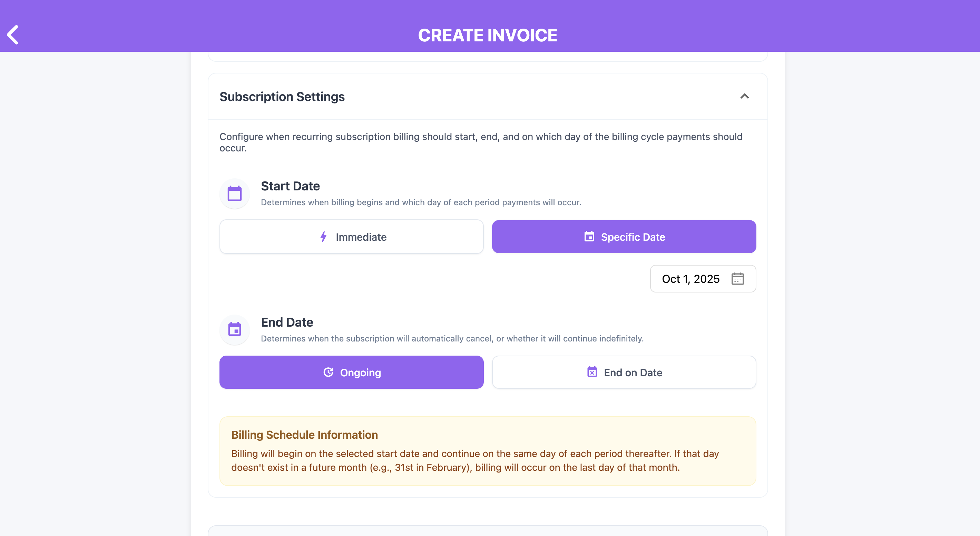Screen dimensions: 980x536
Task: Click the back arrow in header
Action: click(12, 35)
